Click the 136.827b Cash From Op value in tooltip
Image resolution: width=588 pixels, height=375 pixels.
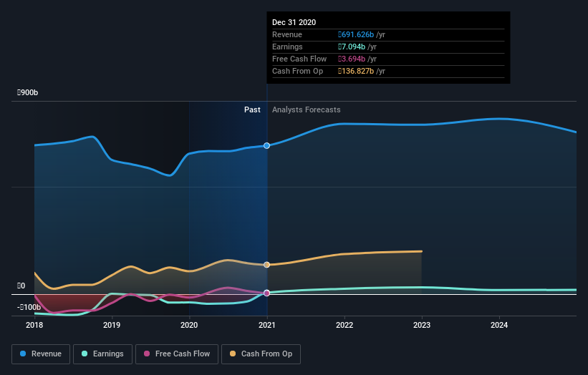pyautogui.click(x=356, y=71)
